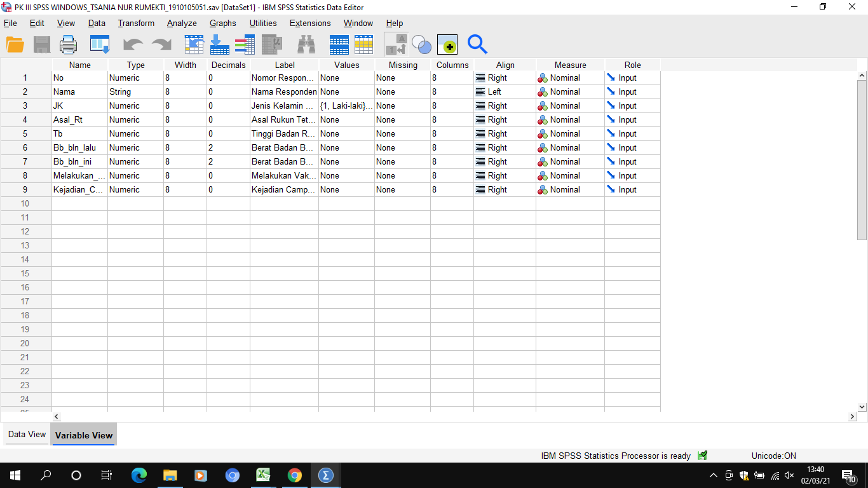
Task: Select label cell Tinggi Badan
Action: click(284, 134)
